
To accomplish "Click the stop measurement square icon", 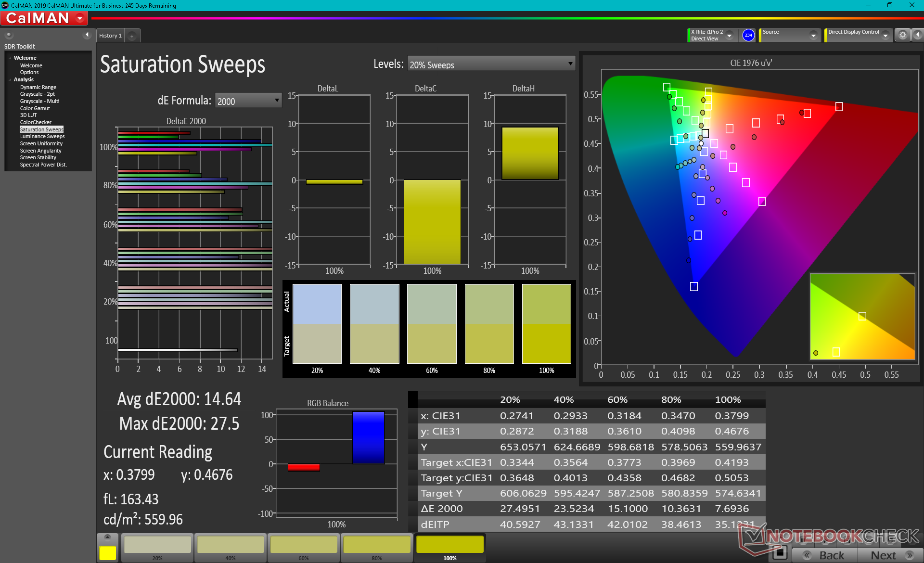I will click(x=780, y=552).
